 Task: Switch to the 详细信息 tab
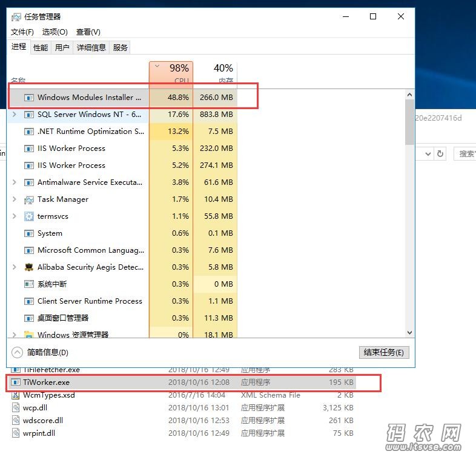(x=91, y=48)
